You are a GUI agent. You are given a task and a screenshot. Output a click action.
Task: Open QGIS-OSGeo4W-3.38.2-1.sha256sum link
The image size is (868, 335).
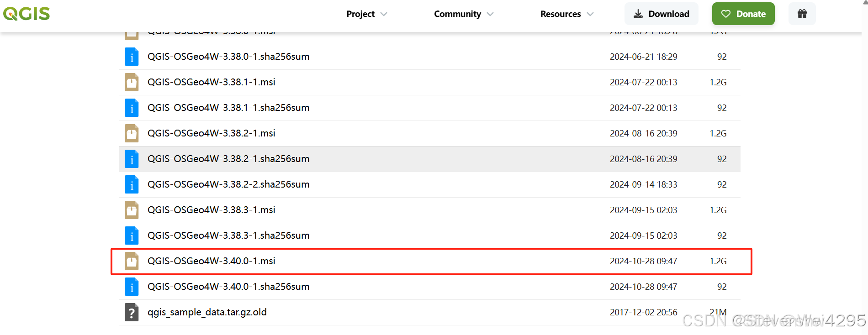click(x=228, y=159)
